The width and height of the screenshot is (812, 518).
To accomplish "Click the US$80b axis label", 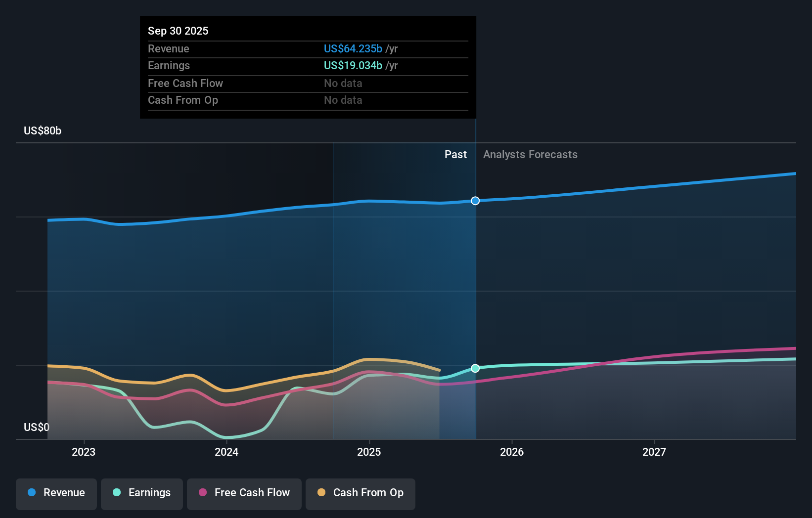I will tap(43, 131).
